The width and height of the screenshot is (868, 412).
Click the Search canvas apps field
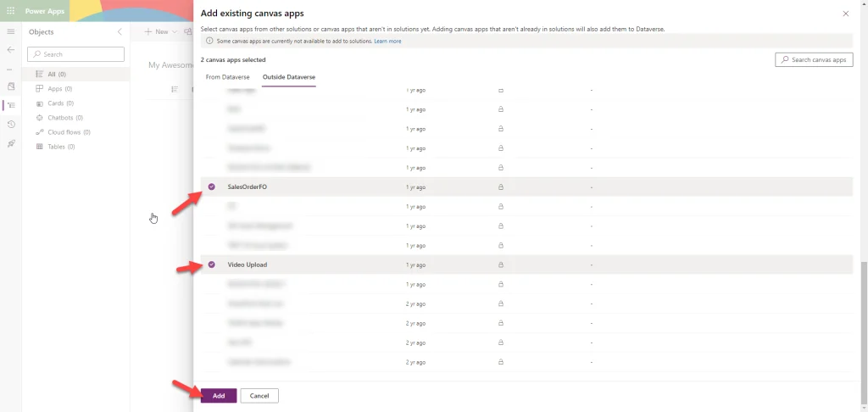(814, 60)
